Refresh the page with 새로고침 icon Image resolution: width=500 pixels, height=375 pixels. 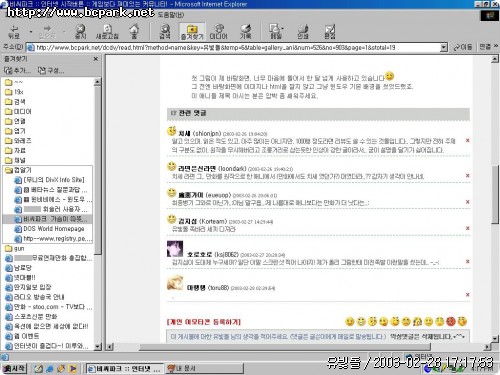pos(107,32)
